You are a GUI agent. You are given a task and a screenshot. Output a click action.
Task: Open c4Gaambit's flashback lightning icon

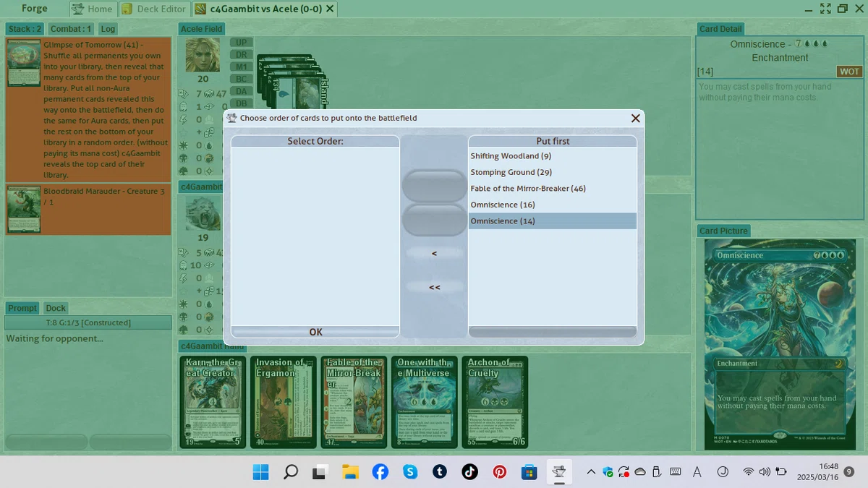(x=184, y=278)
